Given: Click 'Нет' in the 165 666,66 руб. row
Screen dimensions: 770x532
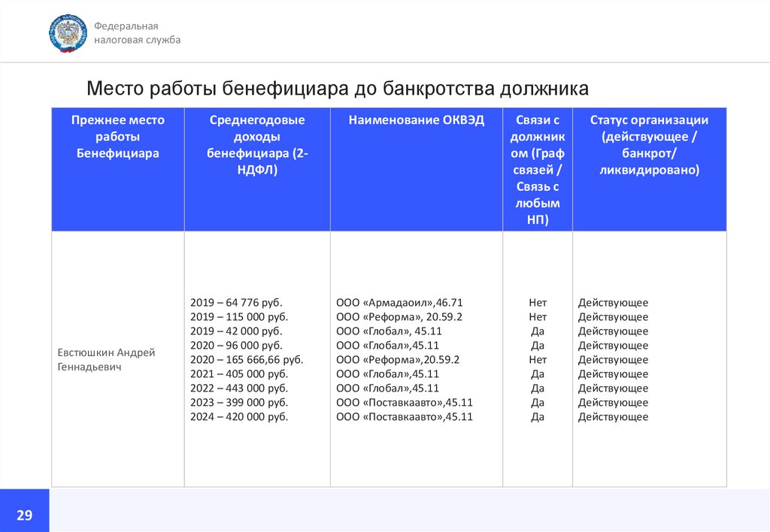Looking at the screenshot, I should tap(538, 360).
